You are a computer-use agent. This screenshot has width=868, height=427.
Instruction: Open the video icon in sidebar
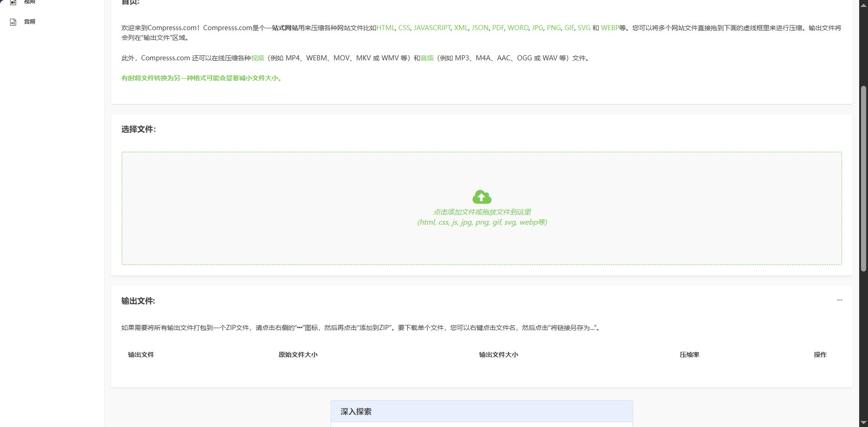click(x=13, y=2)
